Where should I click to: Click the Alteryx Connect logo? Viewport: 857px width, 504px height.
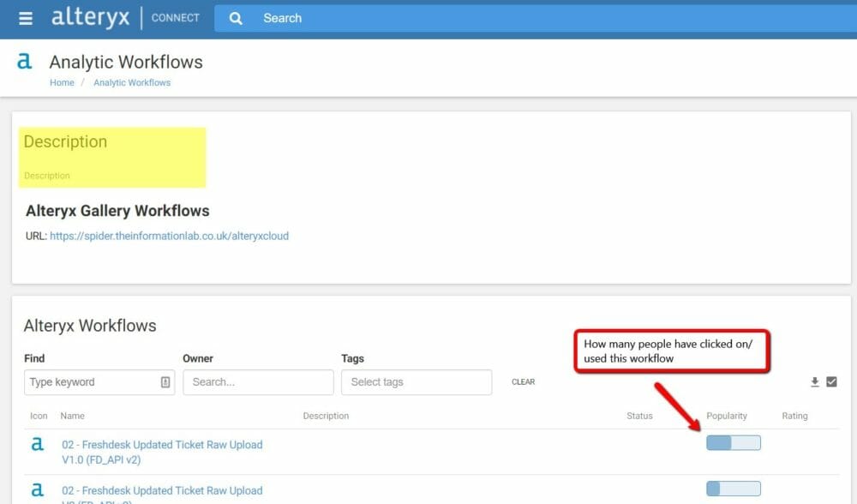pyautogui.click(x=125, y=17)
